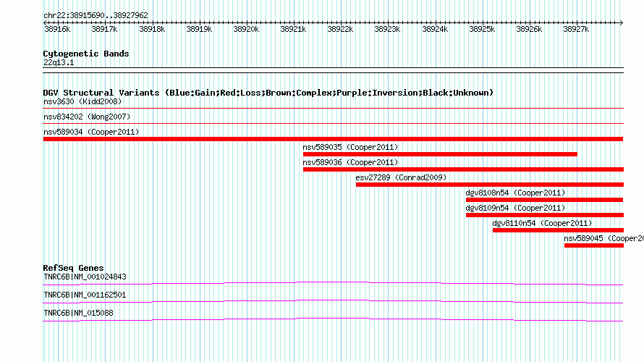Select variant label dgv8109n54 (Cooper2011)
Viewport: 644px width, 362px height.
515,208
